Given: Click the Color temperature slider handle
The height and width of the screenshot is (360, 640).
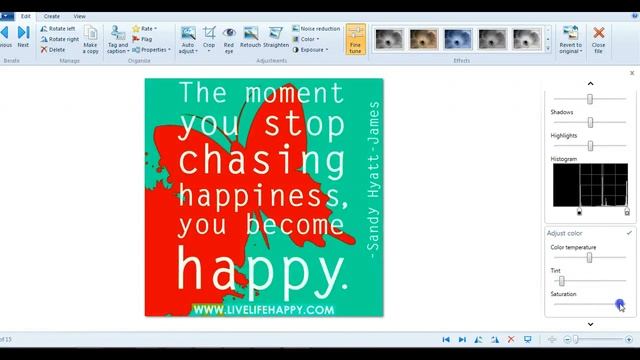Looking at the screenshot, I should pyautogui.click(x=589, y=257).
